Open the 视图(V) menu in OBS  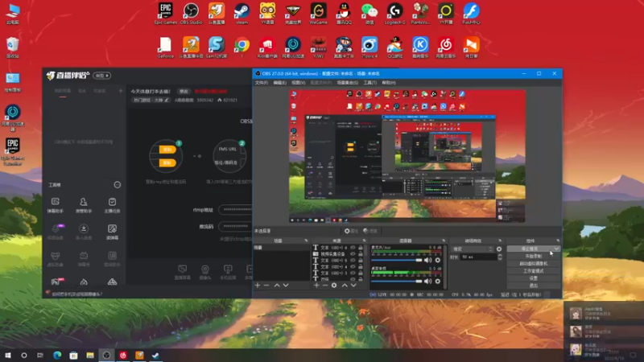(x=298, y=83)
